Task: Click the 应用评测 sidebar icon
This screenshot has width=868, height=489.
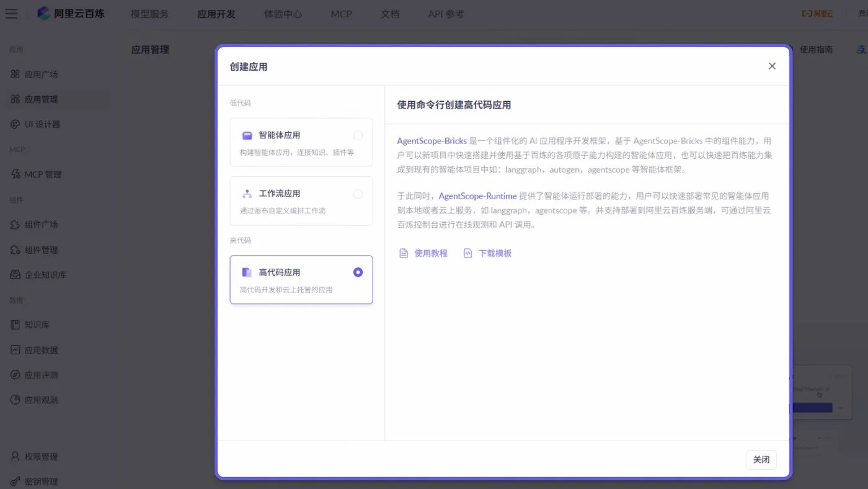Action: coord(15,375)
